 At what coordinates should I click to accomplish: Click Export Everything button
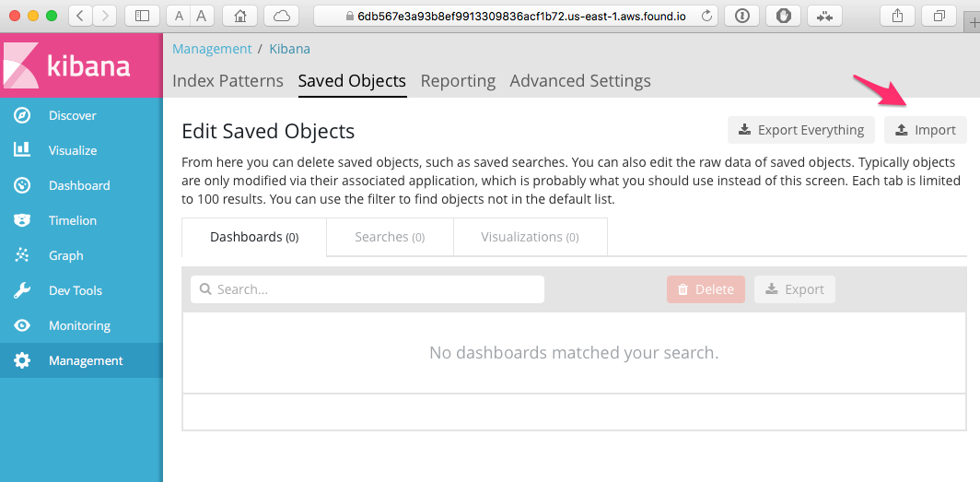coord(801,130)
